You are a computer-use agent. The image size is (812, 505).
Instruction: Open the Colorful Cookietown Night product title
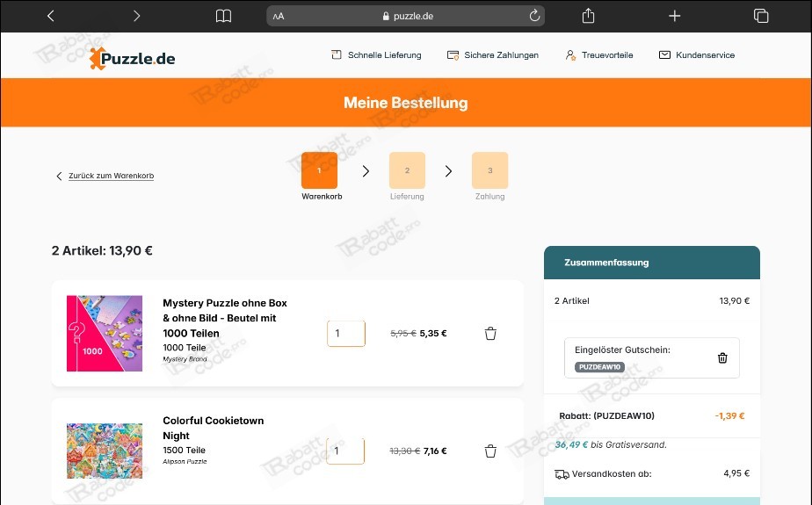214,428
